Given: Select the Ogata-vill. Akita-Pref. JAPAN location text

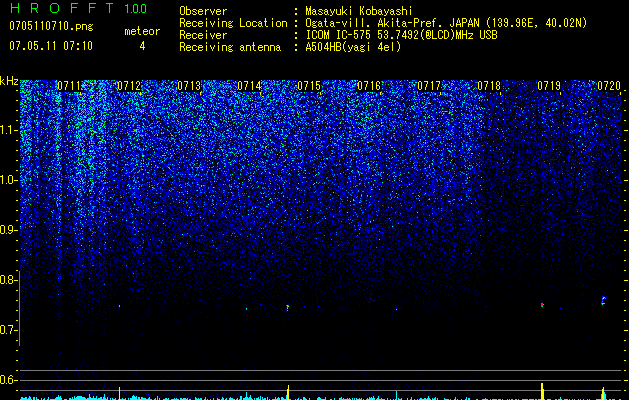Looking at the screenshot, I should 446,23.
